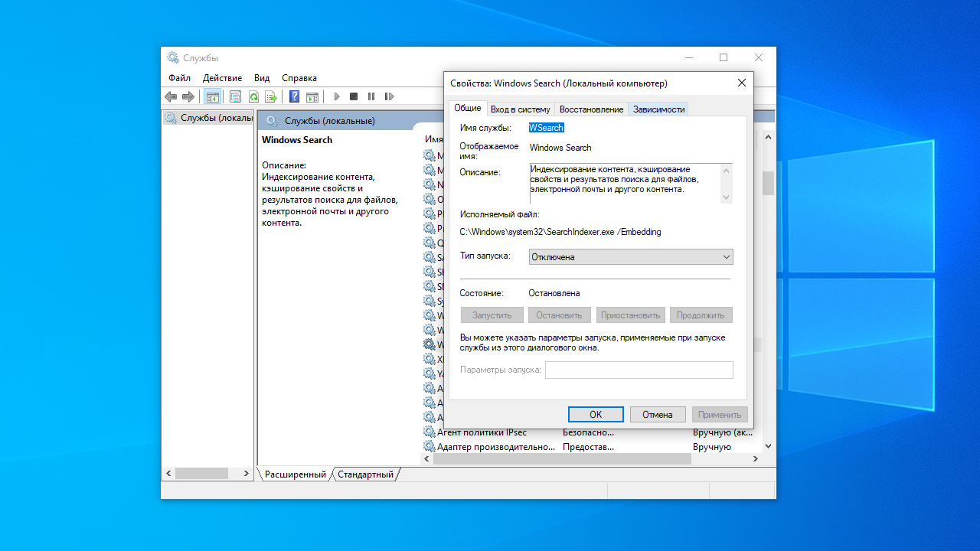Click the Pause service toolbar icon
This screenshot has height=551, width=980.
pos(371,96)
